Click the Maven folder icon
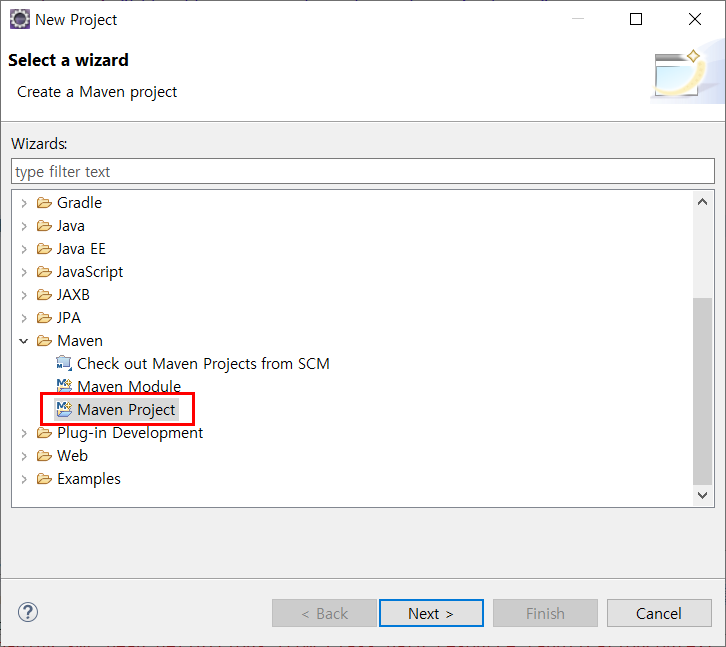Image resolution: width=726 pixels, height=647 pixels. (44, 341)
